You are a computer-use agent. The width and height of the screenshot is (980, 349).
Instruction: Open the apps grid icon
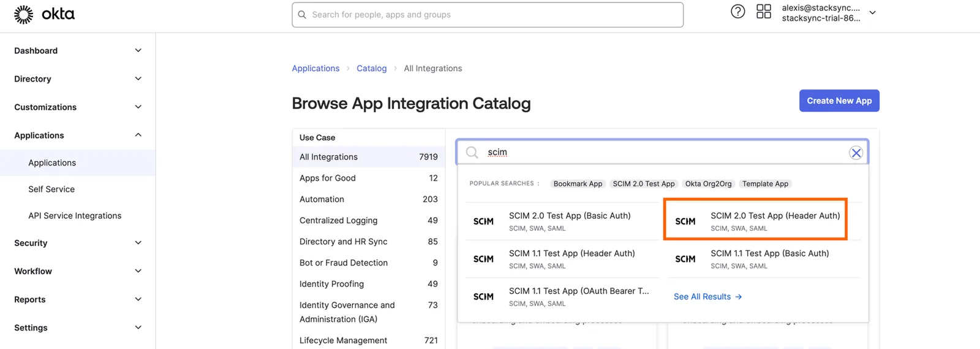pos(764,11)
